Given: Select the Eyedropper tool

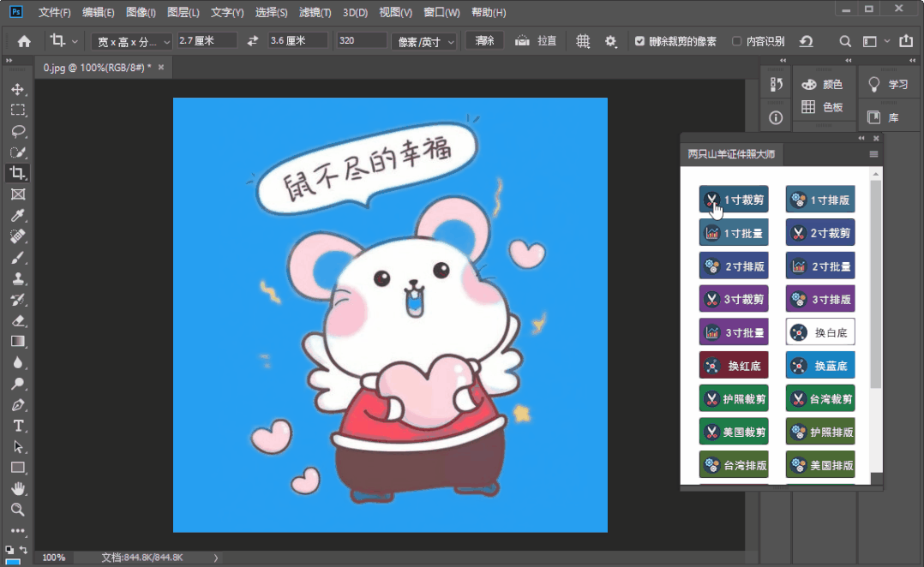Looking at the screenshot, I should point(18,216).
